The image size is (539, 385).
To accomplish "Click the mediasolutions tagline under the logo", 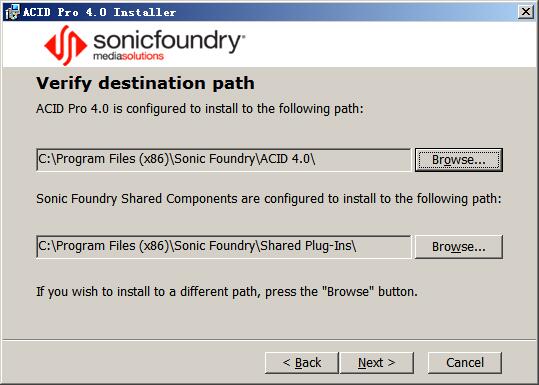I will tap(129, 56).
